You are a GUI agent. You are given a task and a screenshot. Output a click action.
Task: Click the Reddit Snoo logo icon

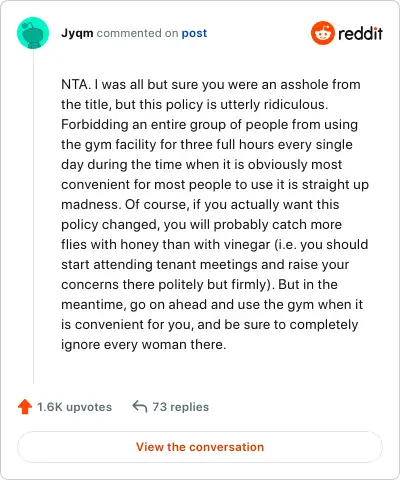322,33
